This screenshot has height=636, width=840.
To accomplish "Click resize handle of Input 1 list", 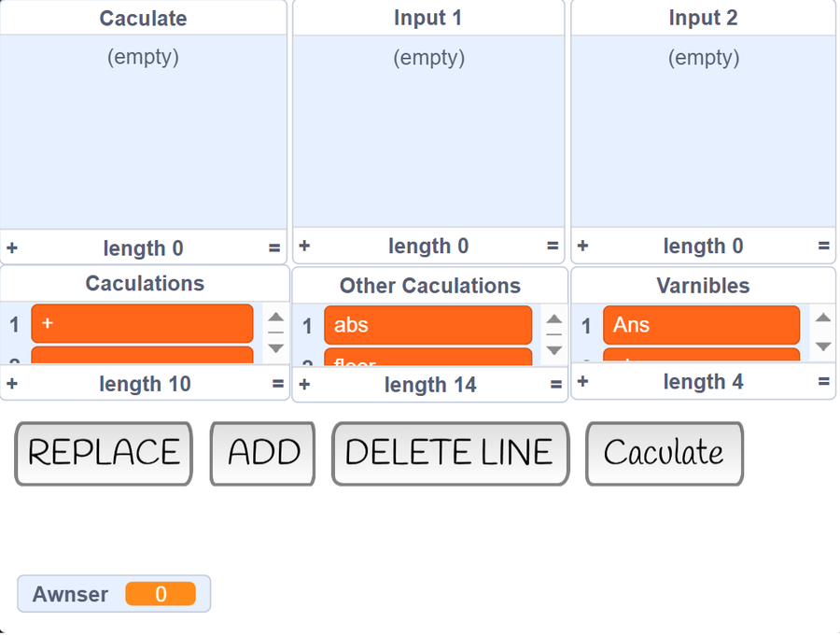I will pos(553,247).
